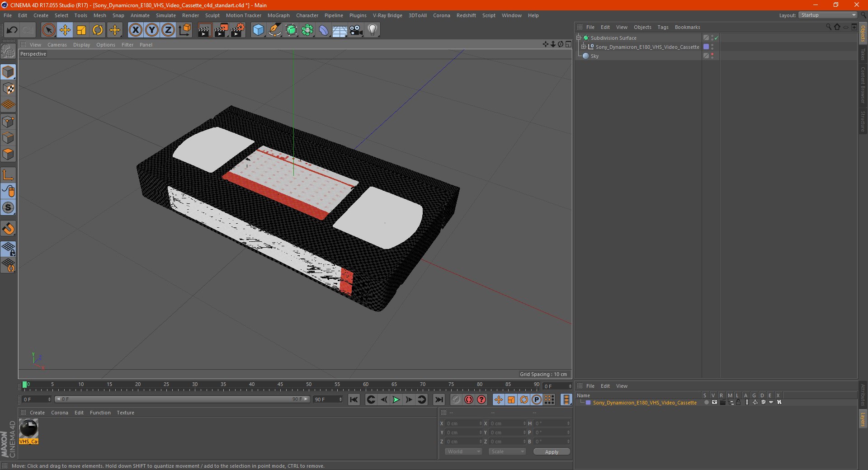This screenshot has width=868, height=470.
Task: Switch to Model mode in left toolbar
Action: [8, 72]
